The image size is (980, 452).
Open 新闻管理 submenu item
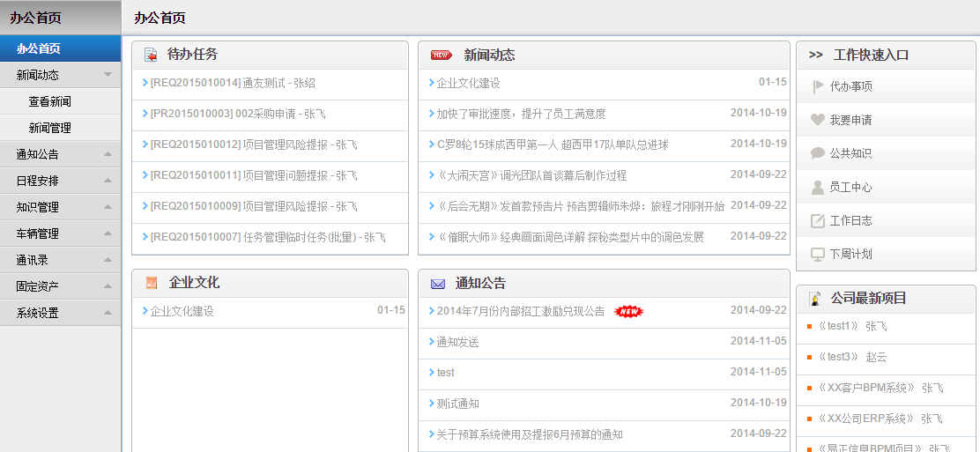point(50,128)
